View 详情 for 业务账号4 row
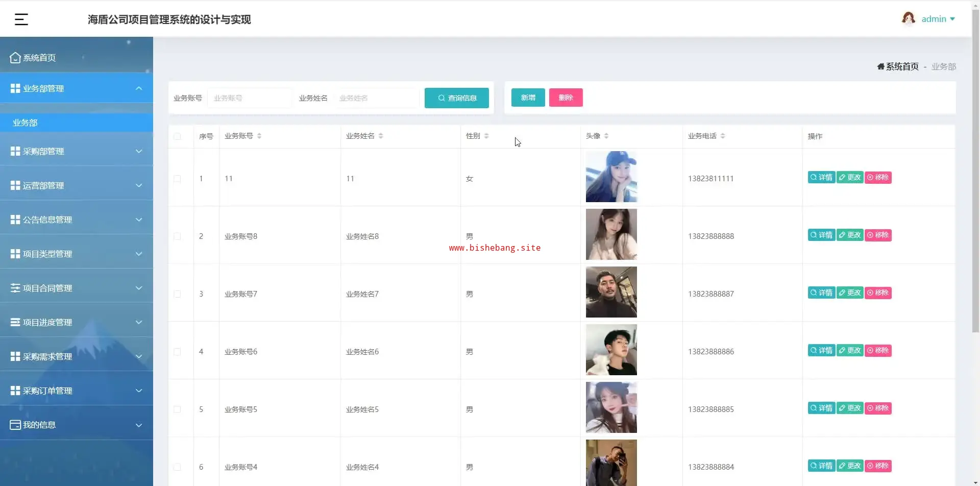This screenshot has width=980, height=486. (821, 466)
